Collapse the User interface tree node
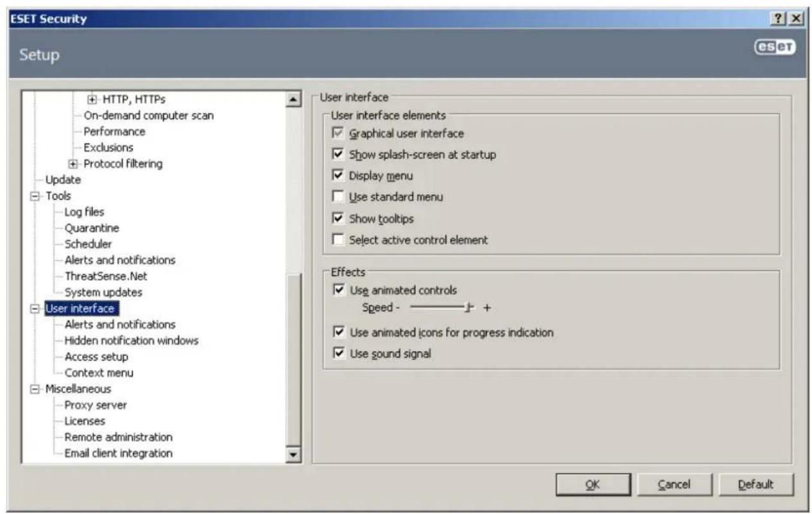Image resolution: width=812 pixels, height=514 pixels. (x=36, y=309)
